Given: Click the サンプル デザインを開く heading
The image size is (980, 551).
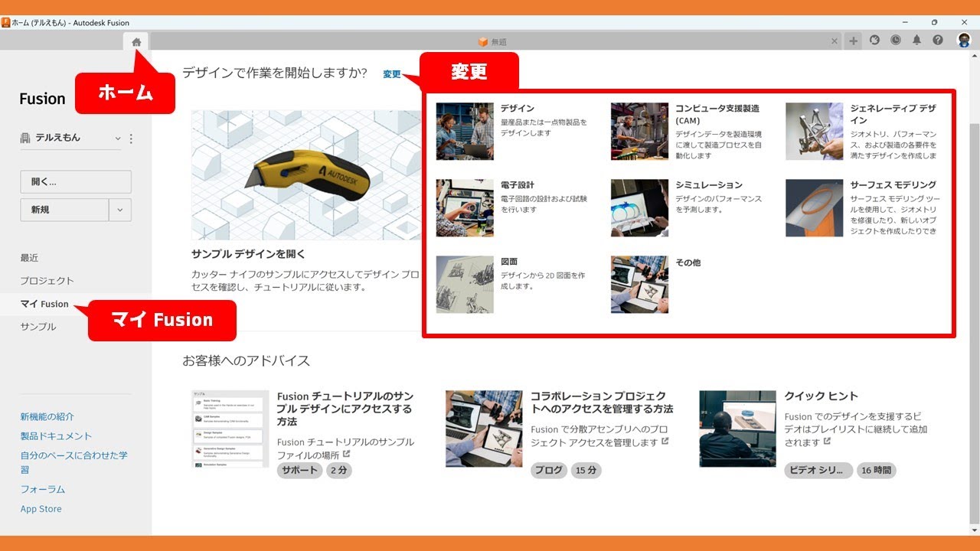Looking at the screenshot, I should (x=248, y=254).
